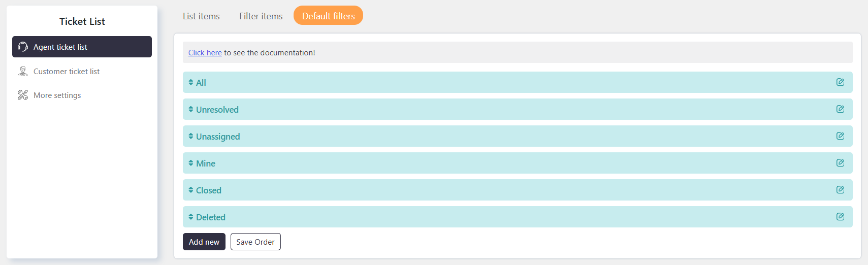
Task: Click the edit icon on Mine row
Action: point(840,163)
